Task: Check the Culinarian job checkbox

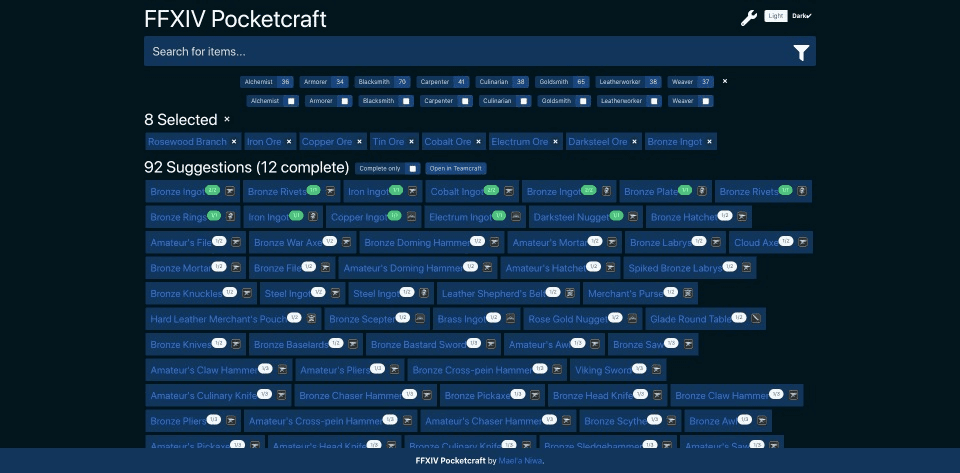Action: [x=523, y=101]
